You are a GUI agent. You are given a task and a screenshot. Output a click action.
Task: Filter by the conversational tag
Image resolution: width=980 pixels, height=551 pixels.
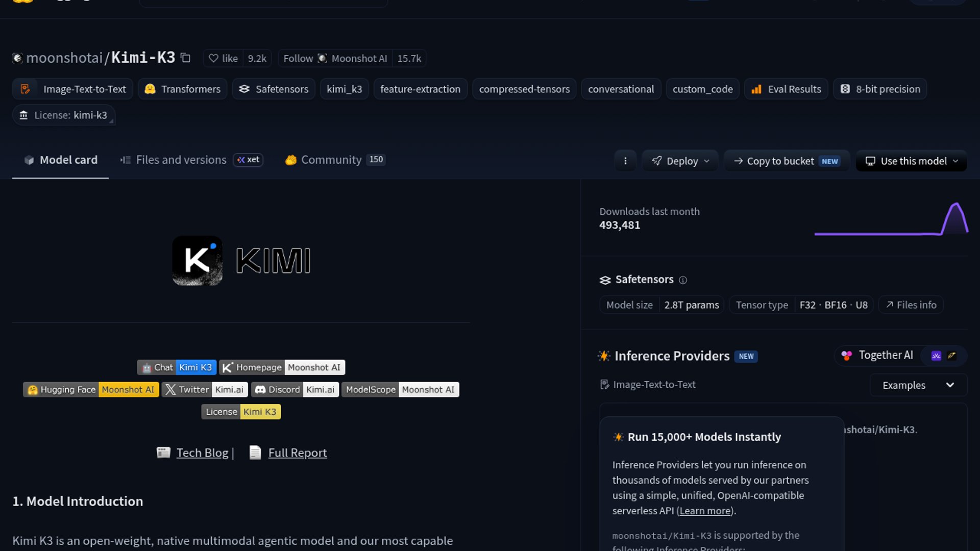[x=621, y=89]
